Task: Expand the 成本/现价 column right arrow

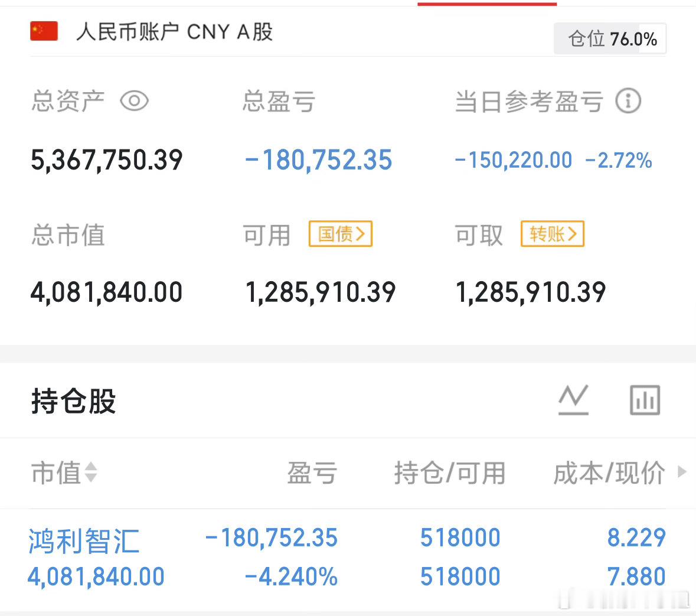Action: click(x=682, y=473)
